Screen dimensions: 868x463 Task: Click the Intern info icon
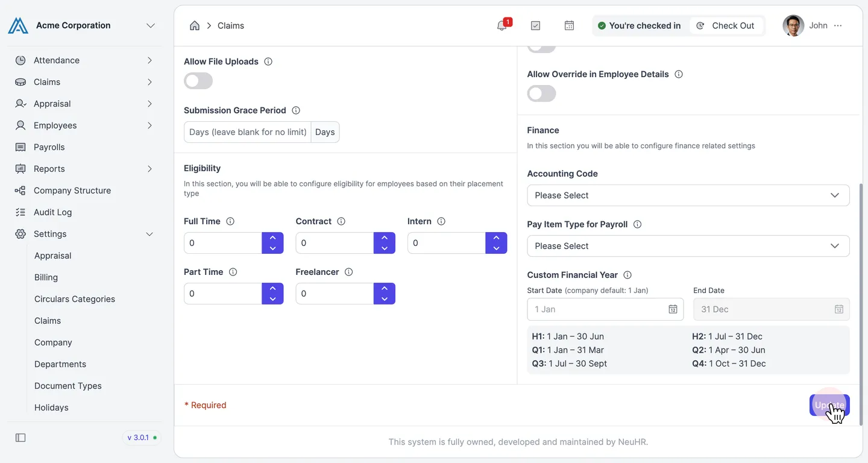[441, 221]
